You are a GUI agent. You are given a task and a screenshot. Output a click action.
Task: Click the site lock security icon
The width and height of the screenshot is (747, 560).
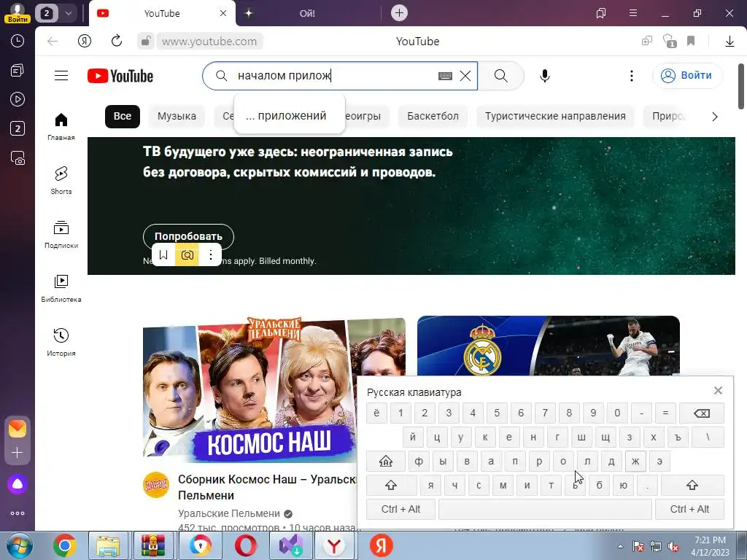click(x=146, y=41)
